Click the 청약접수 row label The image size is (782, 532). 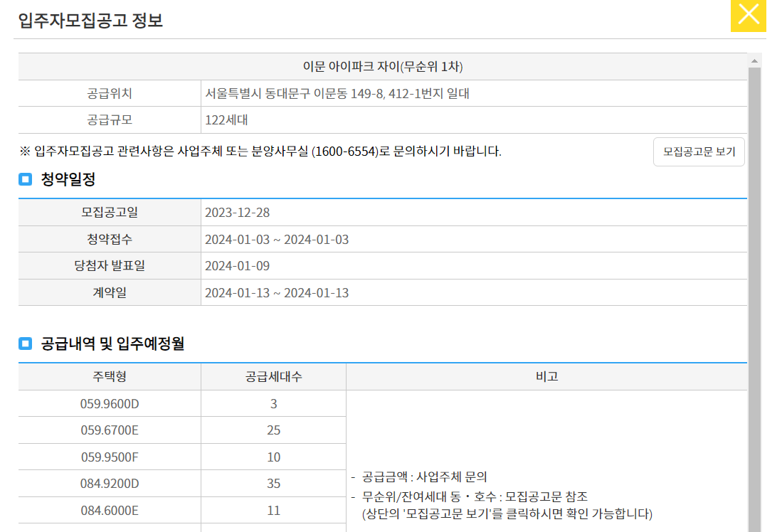[110, 239]
